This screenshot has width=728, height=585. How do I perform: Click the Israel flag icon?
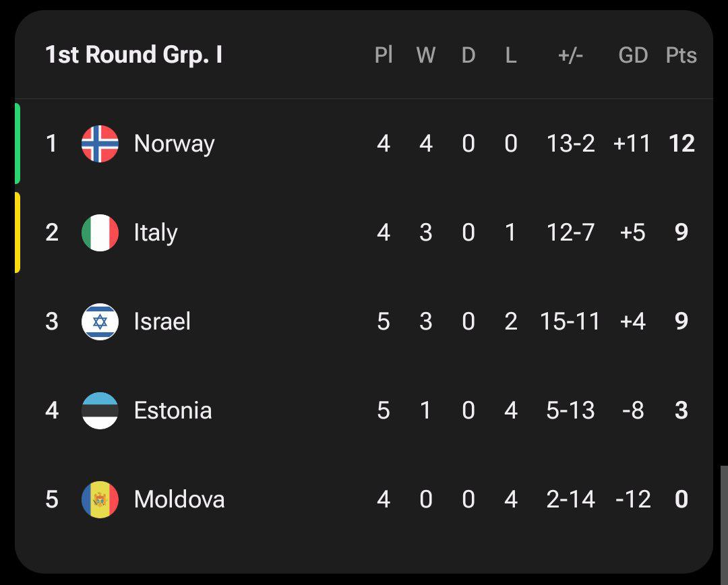point(100,321)
